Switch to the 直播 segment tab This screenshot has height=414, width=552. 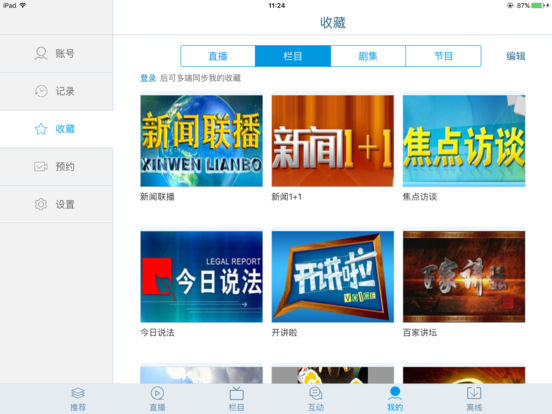click(x=218, y=56)
